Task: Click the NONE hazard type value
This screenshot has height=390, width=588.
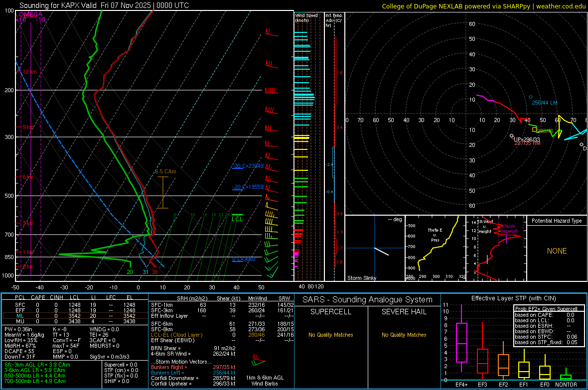Action: [x=557, y=251]
